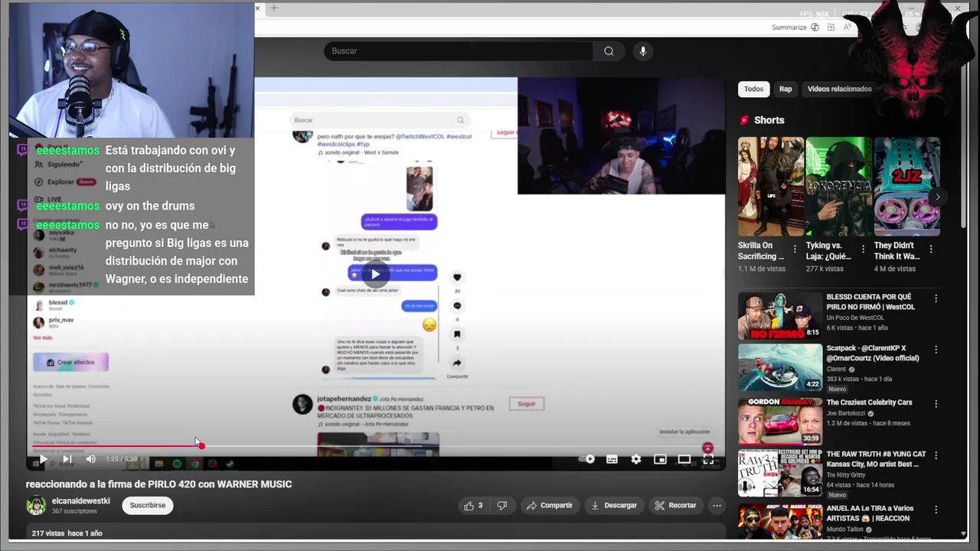
Task: Close the current browser tab
Action: click(257, 8)
